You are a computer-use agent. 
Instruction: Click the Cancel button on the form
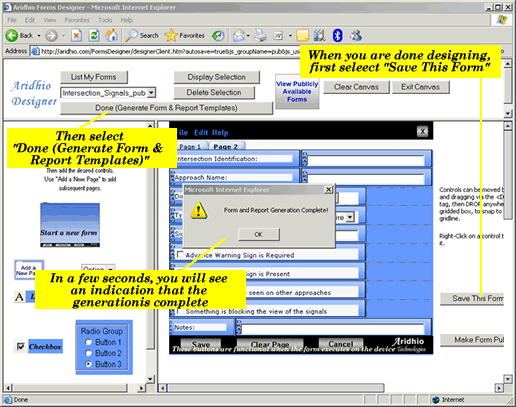[x=340, y=344]
